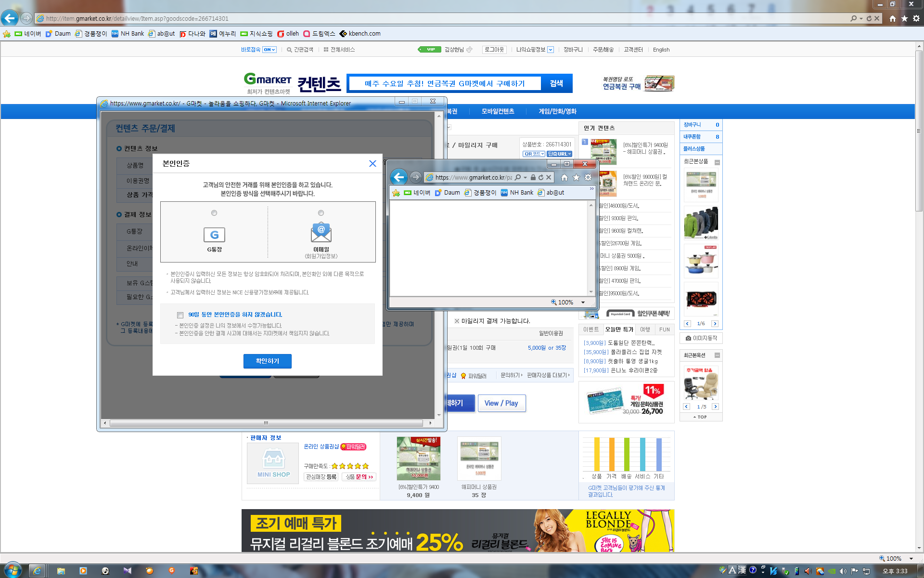
Task: Open main browser home page icon
Action: click(x=893, y=18)
